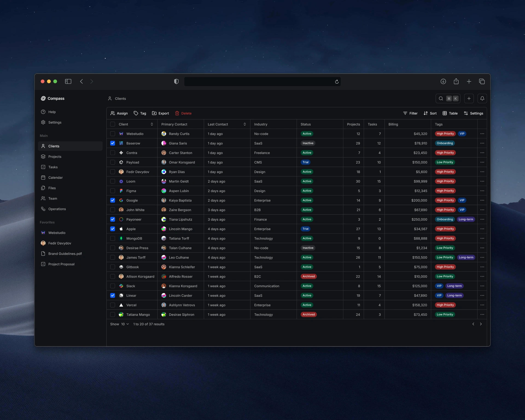Click the browser downloads icon
The image size is (525, 420).
[x=443, y=81]
